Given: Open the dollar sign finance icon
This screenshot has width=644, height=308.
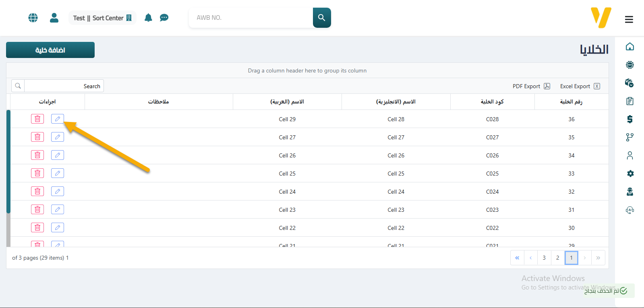Looking at the screenshot, I should (x=630, y=119).
